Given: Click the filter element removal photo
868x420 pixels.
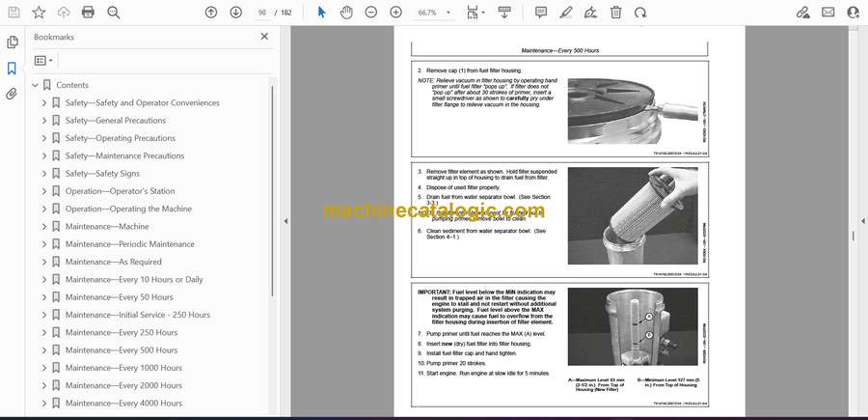Looking at the screenshot, I should click(x=633, y=216).
